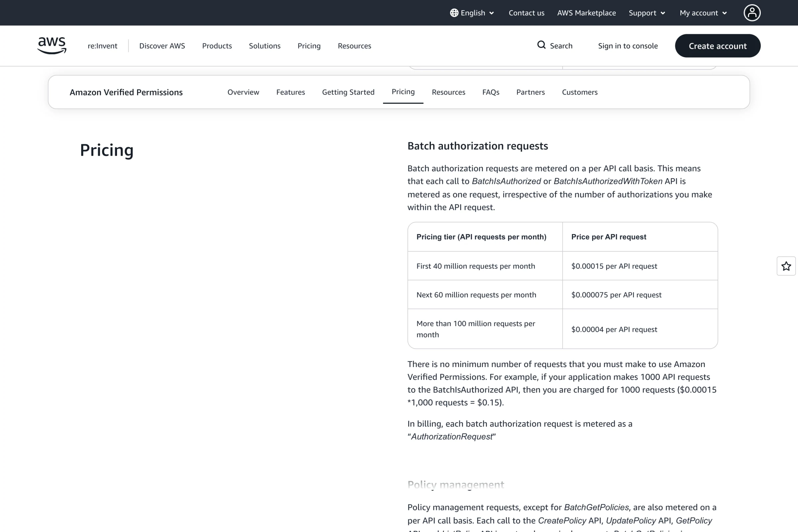Expand the English language dropdown
798x532 pixels.
point(472,13)
